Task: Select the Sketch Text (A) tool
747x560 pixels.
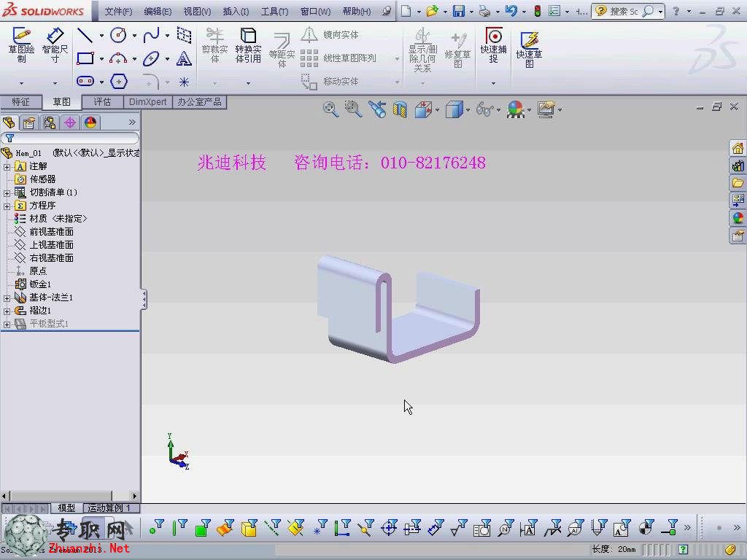Action: pyautogui.click(x=184, y=58)
